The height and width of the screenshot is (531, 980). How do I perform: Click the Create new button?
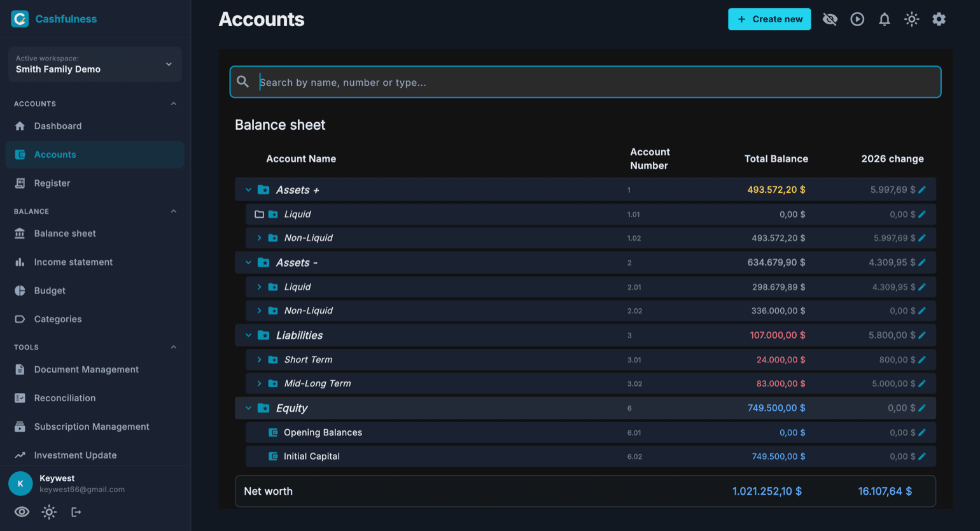[769, 19]
